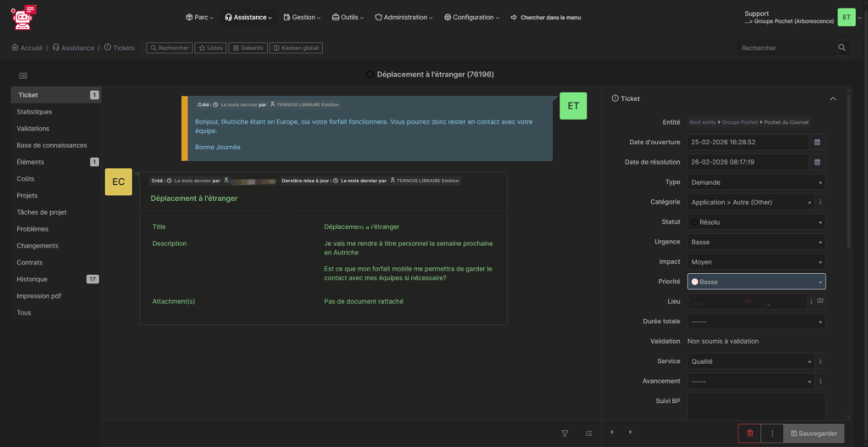
Task: Open the Kanban global button
Action: [x=296, y=48]
